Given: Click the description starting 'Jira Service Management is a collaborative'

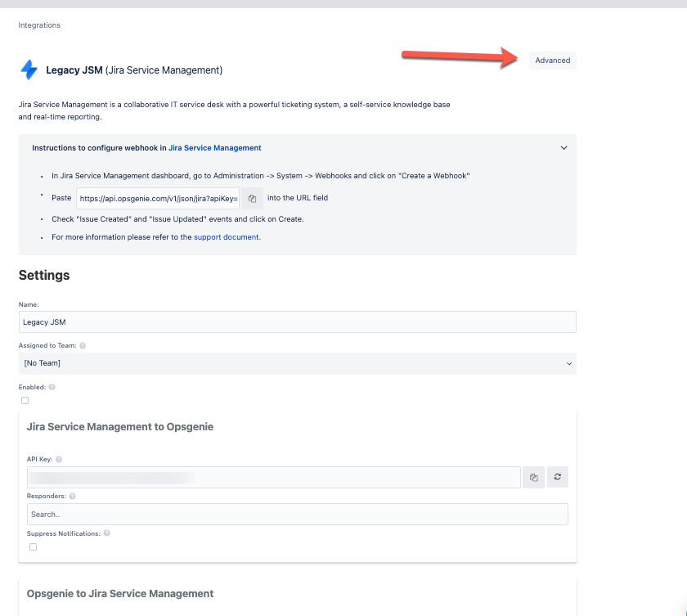Looking at the screenshot, I should pos(235,110).
